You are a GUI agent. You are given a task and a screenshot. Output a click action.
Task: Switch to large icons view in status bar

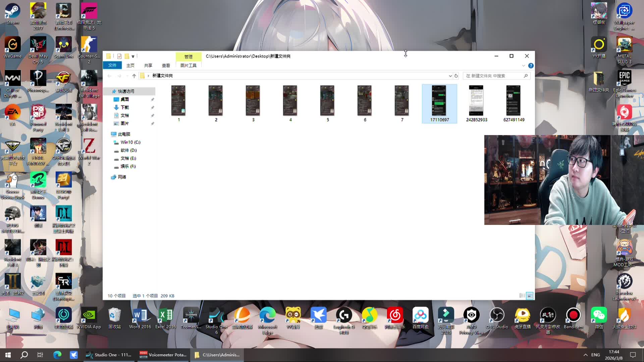(530, 296)
